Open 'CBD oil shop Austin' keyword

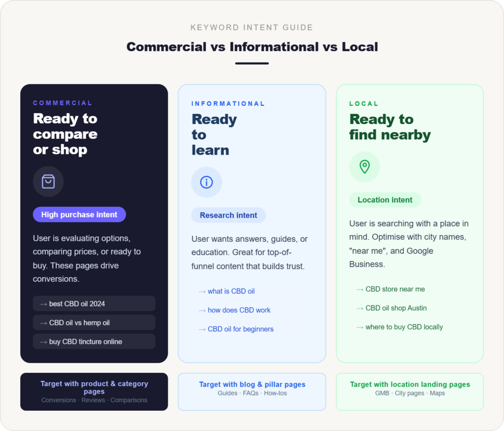pos(396,308)
